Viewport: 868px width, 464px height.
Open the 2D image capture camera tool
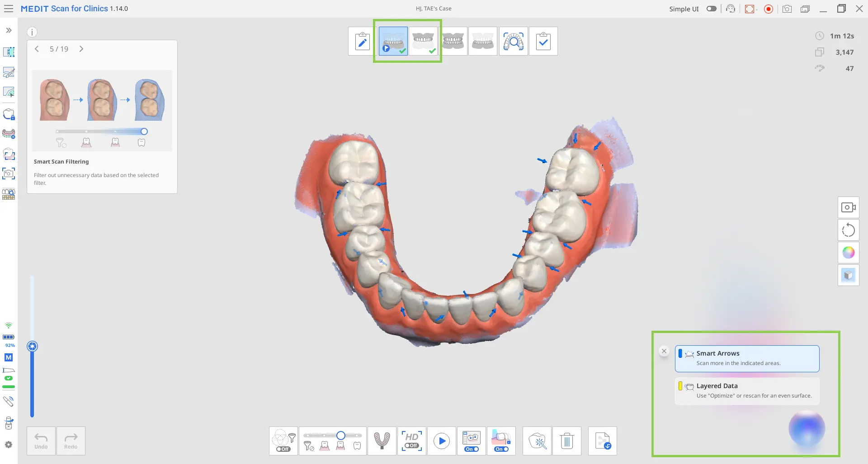pyautogui.click(x=9, y=173)
